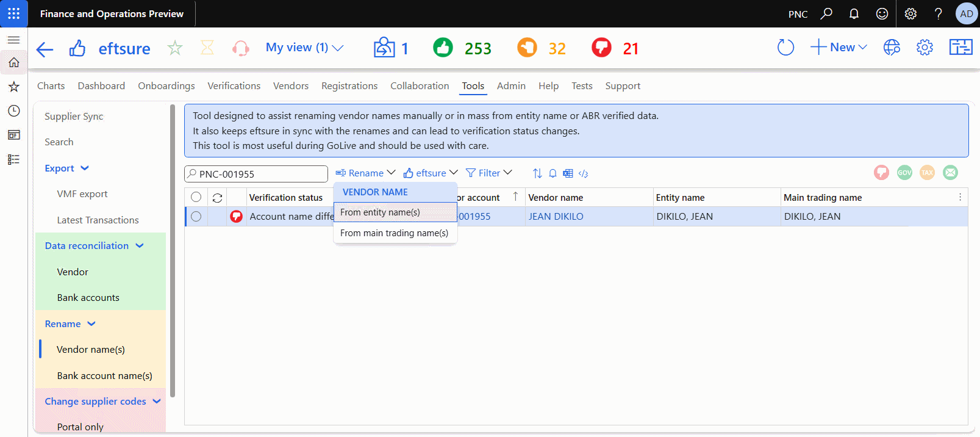Click the refresh column header icon
The height and width of the screenshot is (437, 980).
(217, 198)
